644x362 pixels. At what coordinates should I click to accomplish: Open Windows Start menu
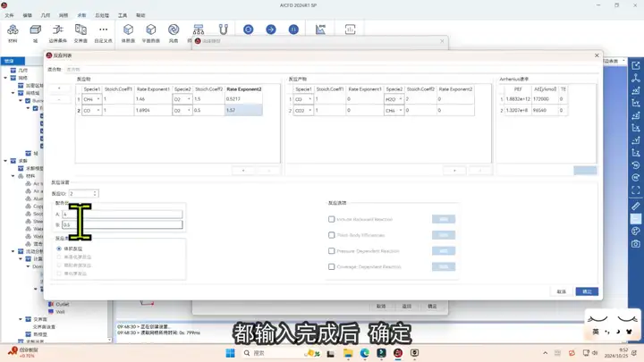[231, 353]
